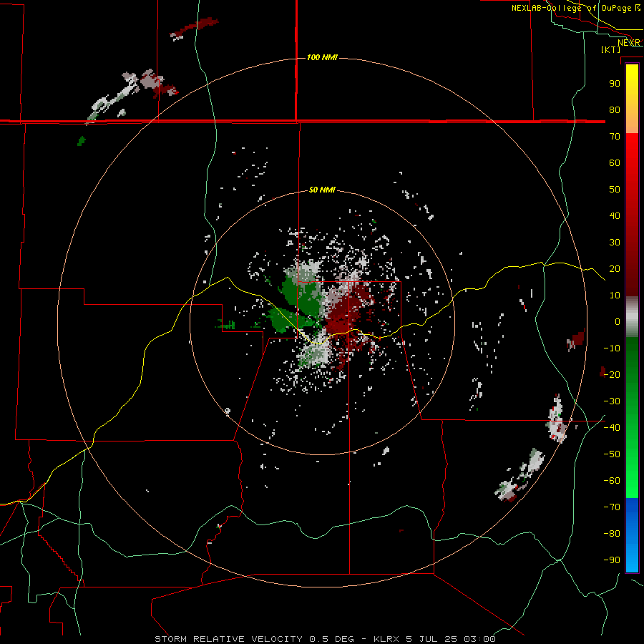Click the "70" value on the velocity scale
The image size is (644, 644).
pos(615,137)
